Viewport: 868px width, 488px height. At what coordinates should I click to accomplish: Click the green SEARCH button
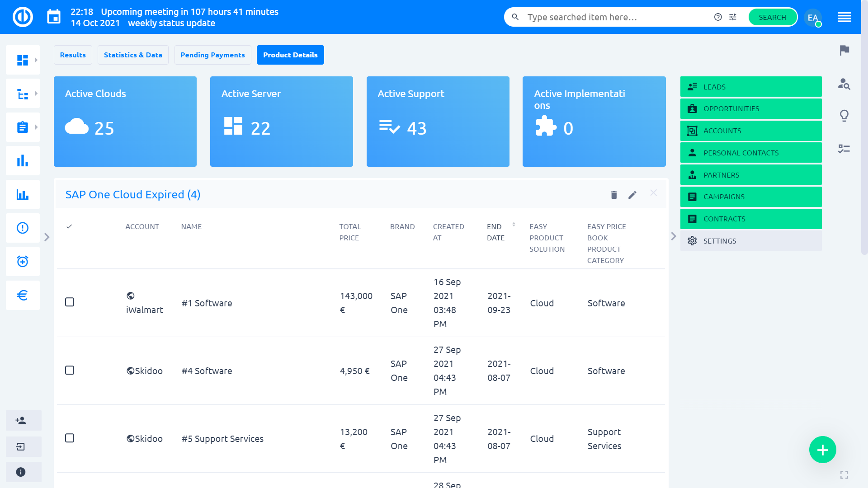[x=772, y=17]
